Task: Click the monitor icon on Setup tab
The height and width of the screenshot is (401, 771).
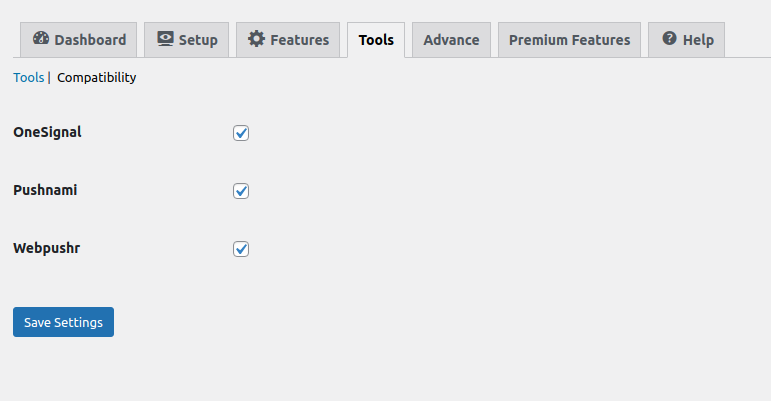Action: tap(165, 38)
